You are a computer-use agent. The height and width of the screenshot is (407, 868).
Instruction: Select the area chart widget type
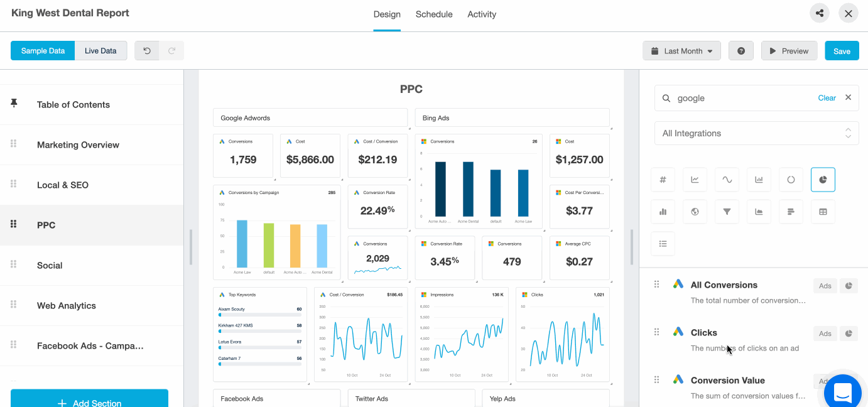click(759, 212)
